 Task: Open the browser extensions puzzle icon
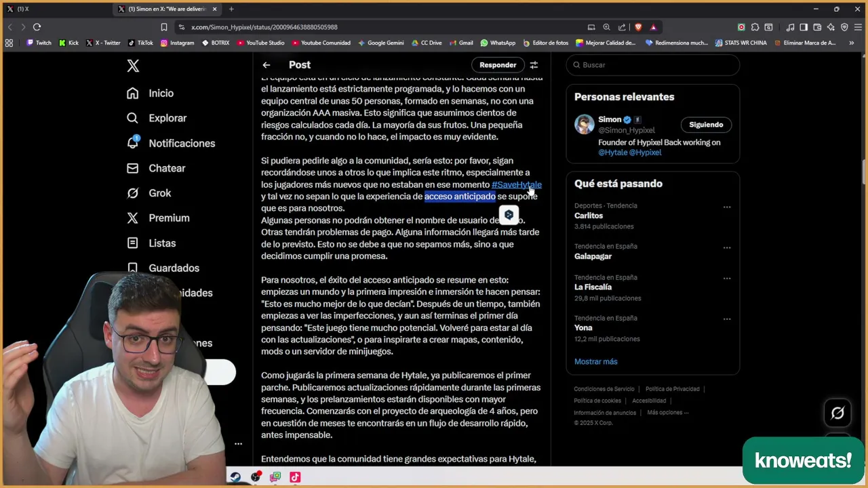755,27
